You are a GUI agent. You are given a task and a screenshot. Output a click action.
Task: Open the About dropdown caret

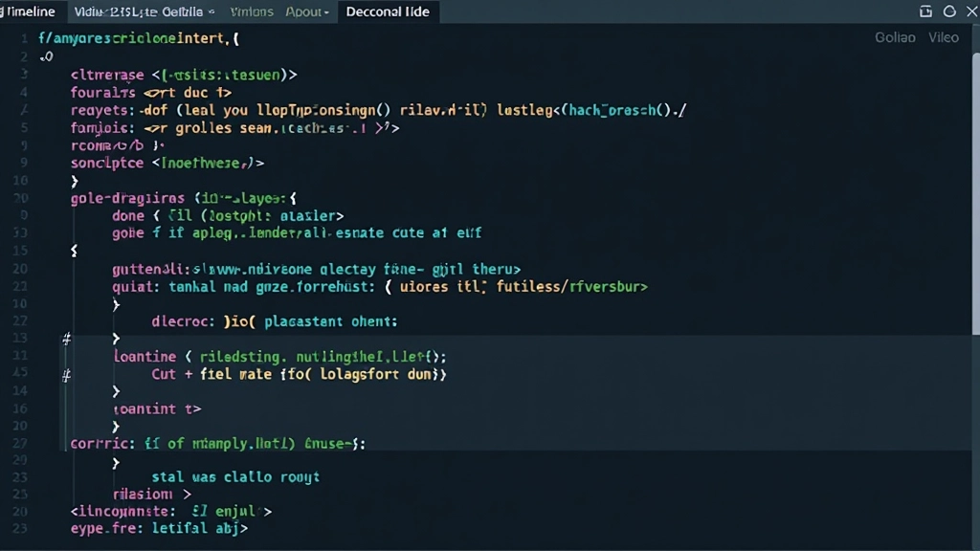point(323,12)
